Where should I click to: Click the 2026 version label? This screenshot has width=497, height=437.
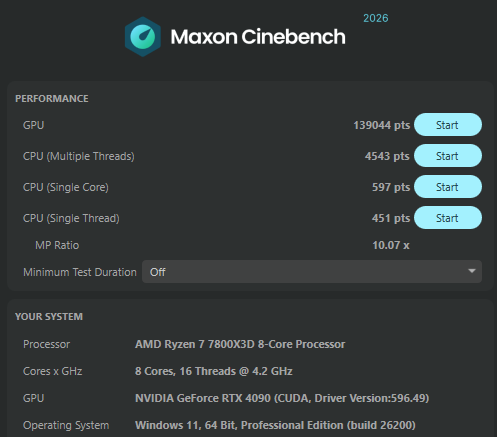(376, 18)
